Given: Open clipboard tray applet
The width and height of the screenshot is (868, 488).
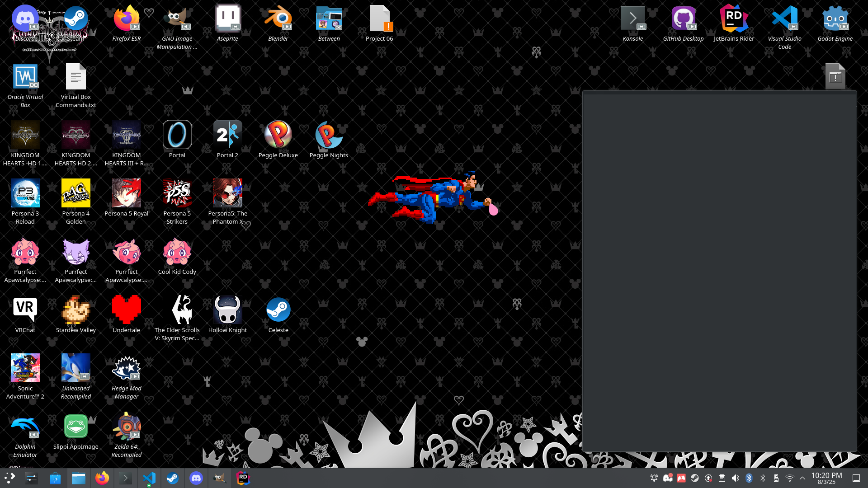Looking at the screenshot, I should pyautogui.click(x=722, y=478).
